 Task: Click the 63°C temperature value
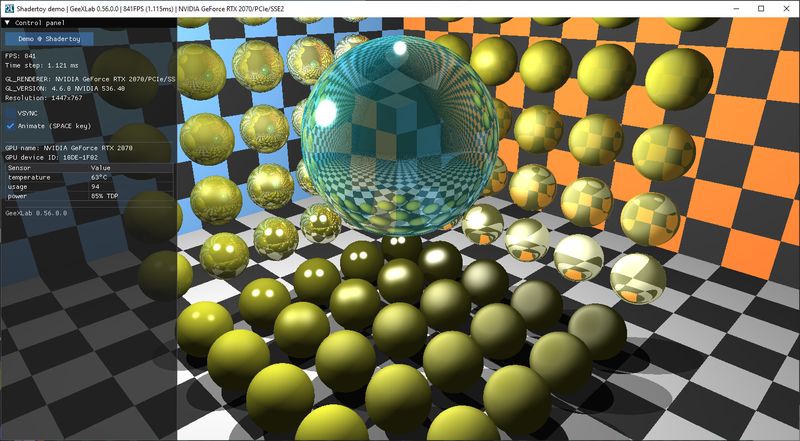[99, 177]
